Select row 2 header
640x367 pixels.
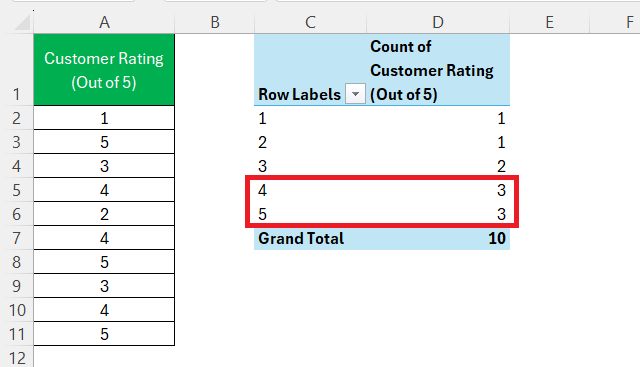coord(16,118)
